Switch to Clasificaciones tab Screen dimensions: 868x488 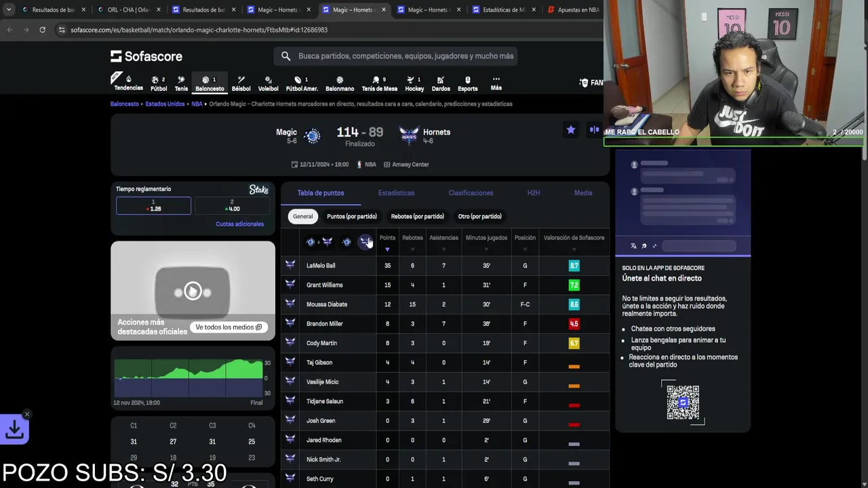tap(471, 193)
